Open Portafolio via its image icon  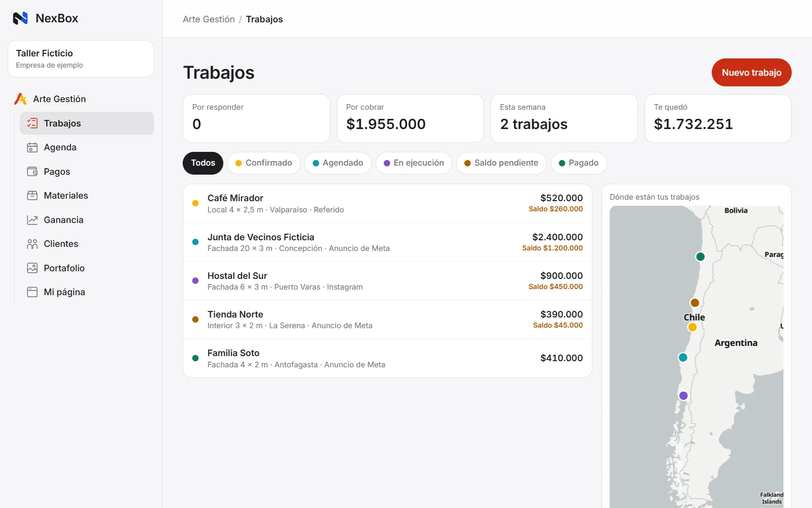tap(32, 268)
